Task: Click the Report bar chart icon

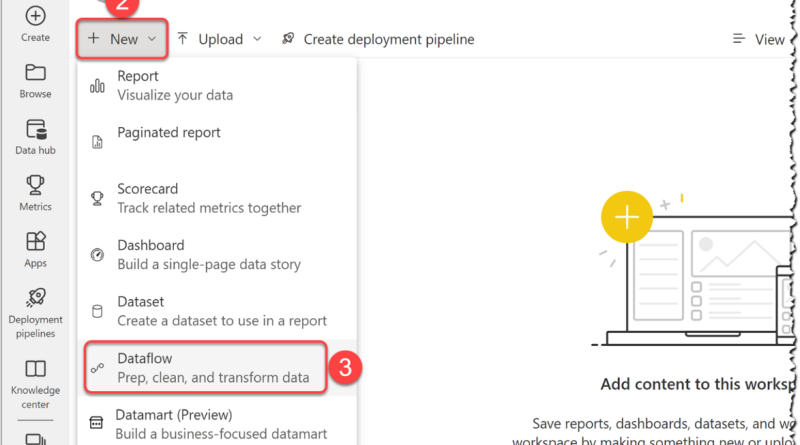Action: [97, 86]
